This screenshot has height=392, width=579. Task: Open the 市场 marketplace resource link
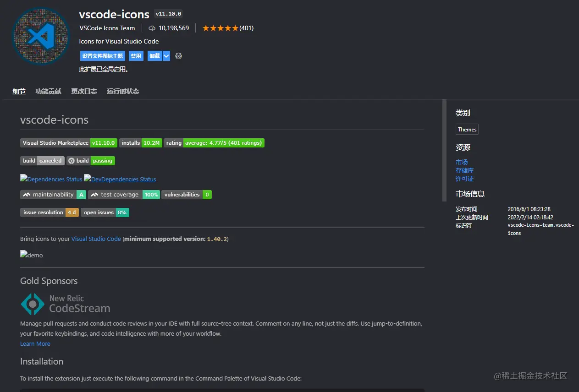point(462,162)
